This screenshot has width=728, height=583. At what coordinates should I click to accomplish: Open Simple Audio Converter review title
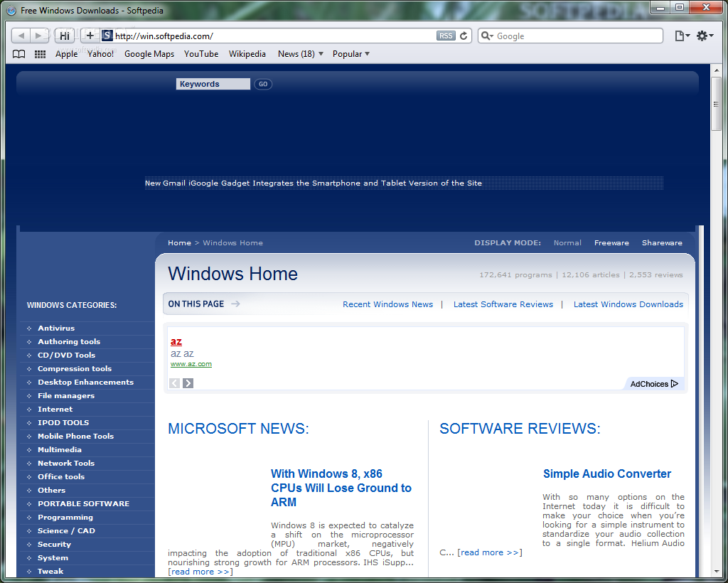click(x=607, y=474)
